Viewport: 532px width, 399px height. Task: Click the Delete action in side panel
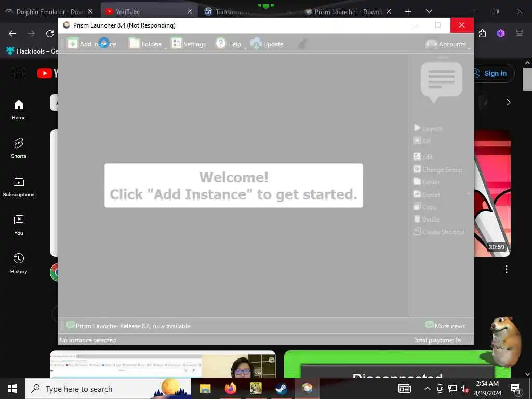pos(427,219)
